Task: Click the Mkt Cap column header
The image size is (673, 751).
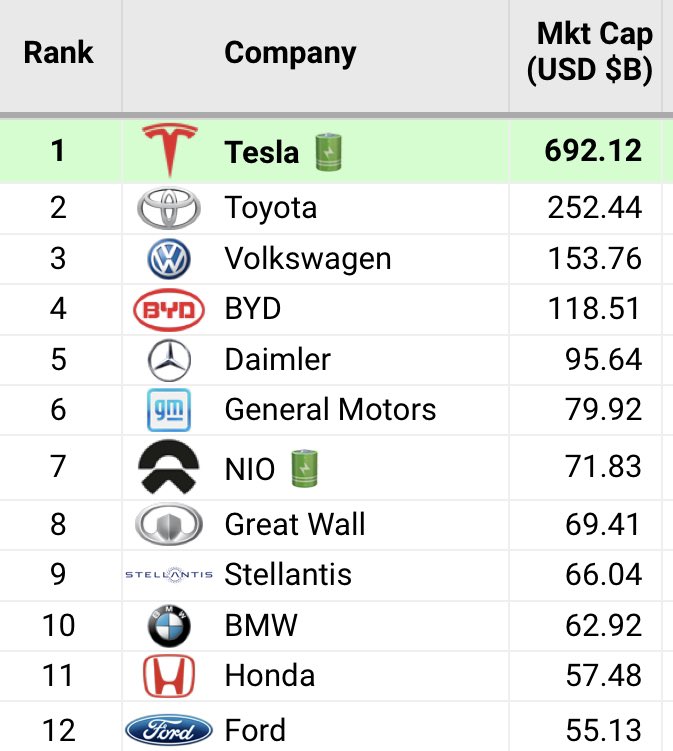Action: 594,52
